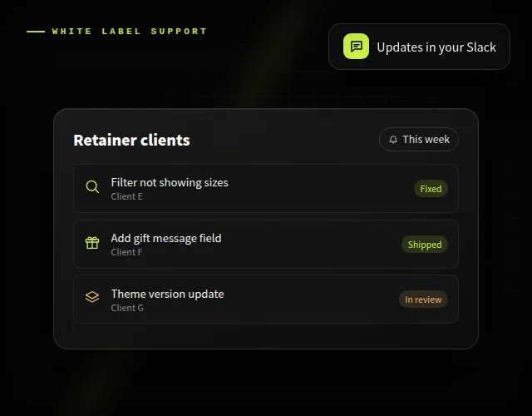Select the Add gift message field title
Viewport: 532px width, 416px height.
pos(166,239)
